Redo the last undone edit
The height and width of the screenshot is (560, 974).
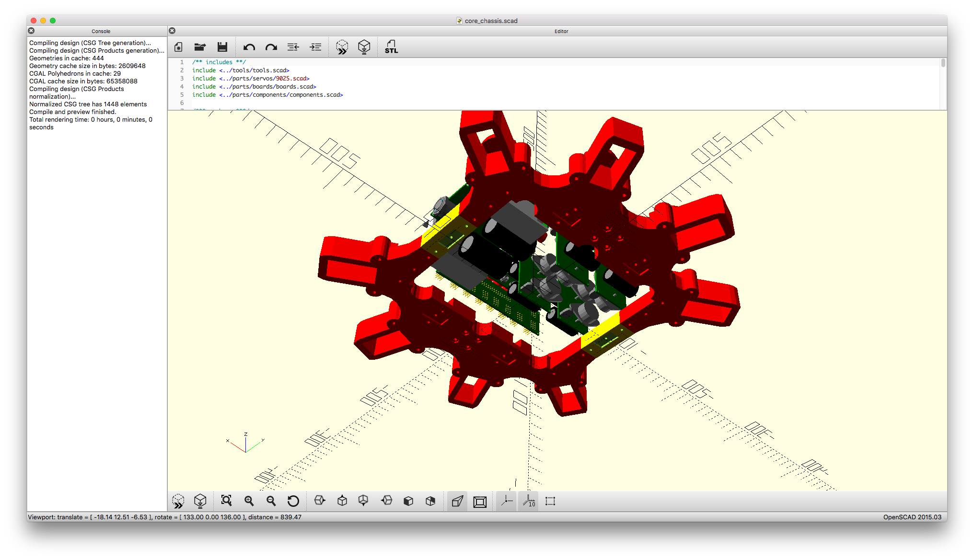pyautogui.click(x=271, y=47)
